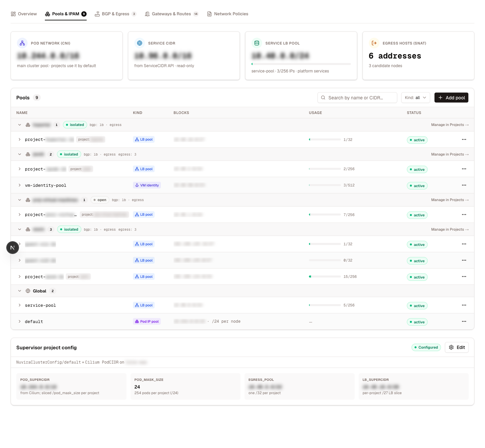Click the Pod IP pool kind badge
The height and width of the screenshot is (448, 485).
point(147,322)
